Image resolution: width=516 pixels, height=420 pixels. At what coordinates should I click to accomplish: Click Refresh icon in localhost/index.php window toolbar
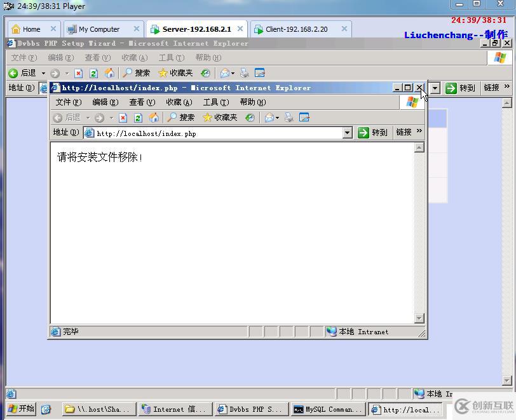coord(139,118)
